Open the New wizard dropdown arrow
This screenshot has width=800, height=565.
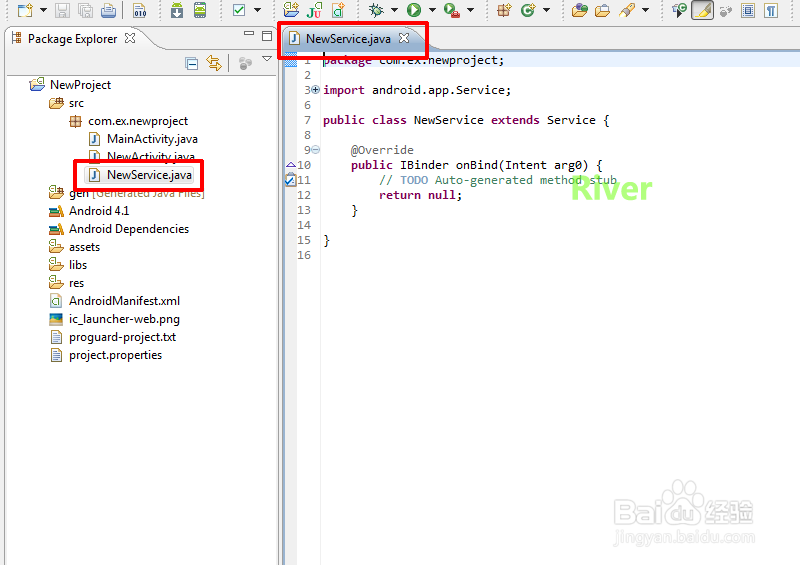[43, 10]
